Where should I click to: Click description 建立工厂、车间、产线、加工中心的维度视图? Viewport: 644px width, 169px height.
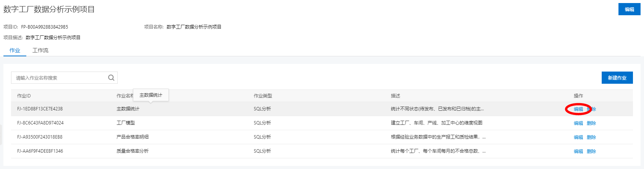(x=437, y=123)
